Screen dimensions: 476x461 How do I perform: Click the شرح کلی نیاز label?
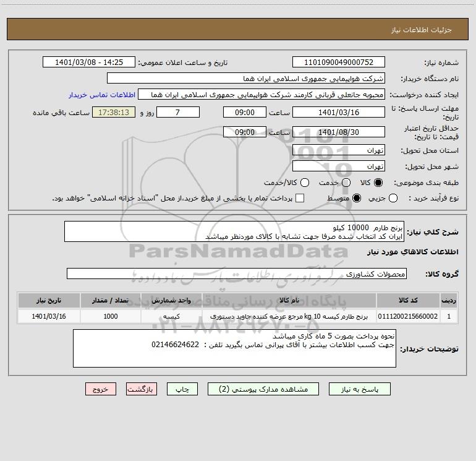[x=433, y=232]
